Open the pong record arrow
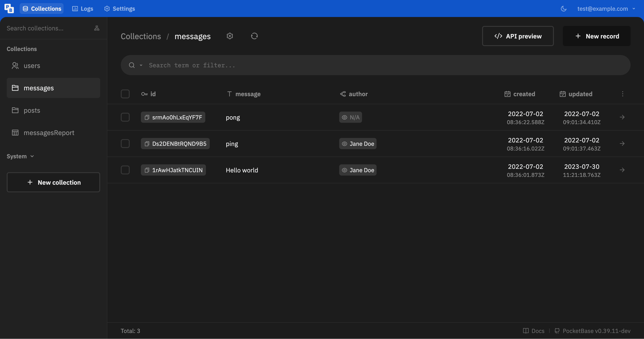The width and height of the screenshot is (644, 339). point(622,117)
